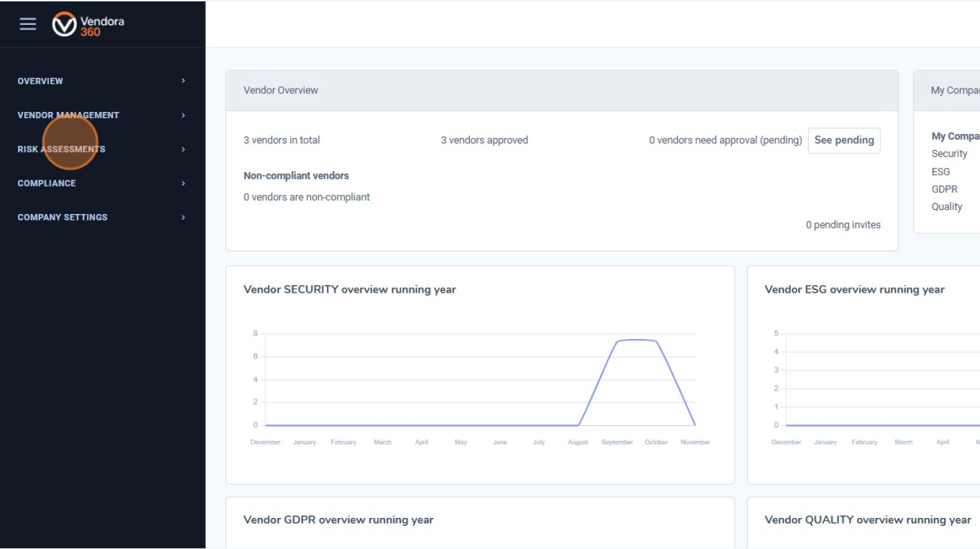
Task: Expand the Overview chevron arrow
Action: [183, 81]
